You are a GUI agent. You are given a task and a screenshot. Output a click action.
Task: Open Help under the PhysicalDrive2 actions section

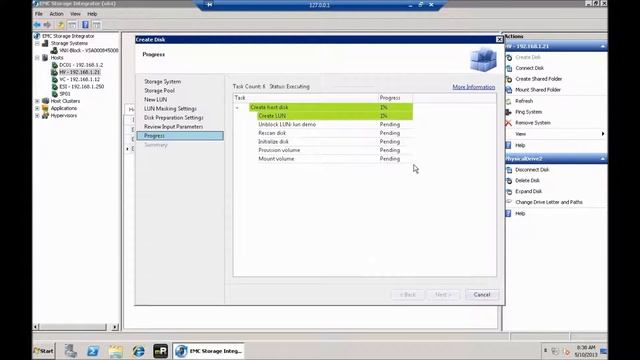click(520, 213)
